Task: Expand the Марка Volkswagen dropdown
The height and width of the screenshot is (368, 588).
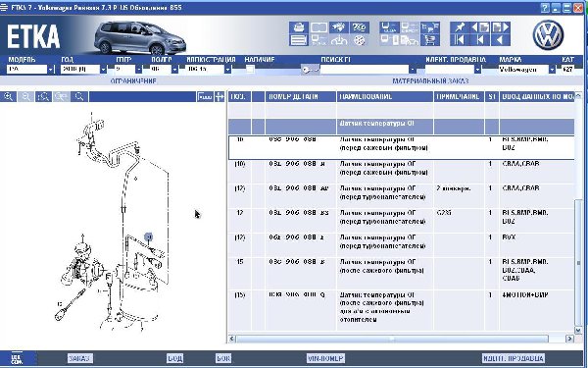Action: pyautogui.click(x=552, y=70)
